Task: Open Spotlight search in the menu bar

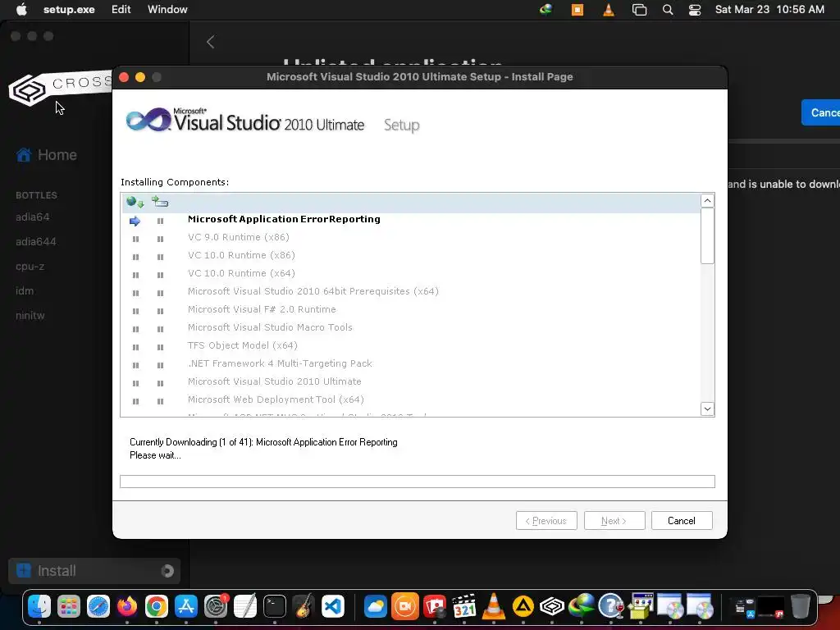Action: click(x=668, y=10)
